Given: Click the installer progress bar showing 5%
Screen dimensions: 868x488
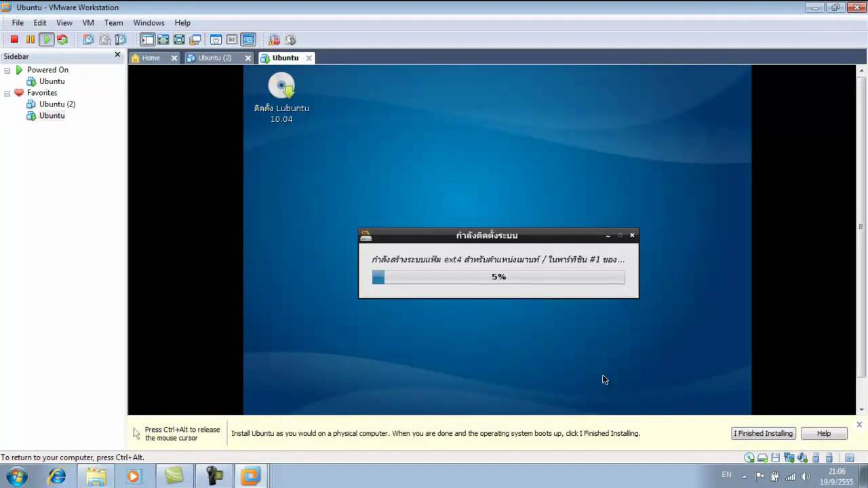Looking at the screenshot, I should 498,277.
